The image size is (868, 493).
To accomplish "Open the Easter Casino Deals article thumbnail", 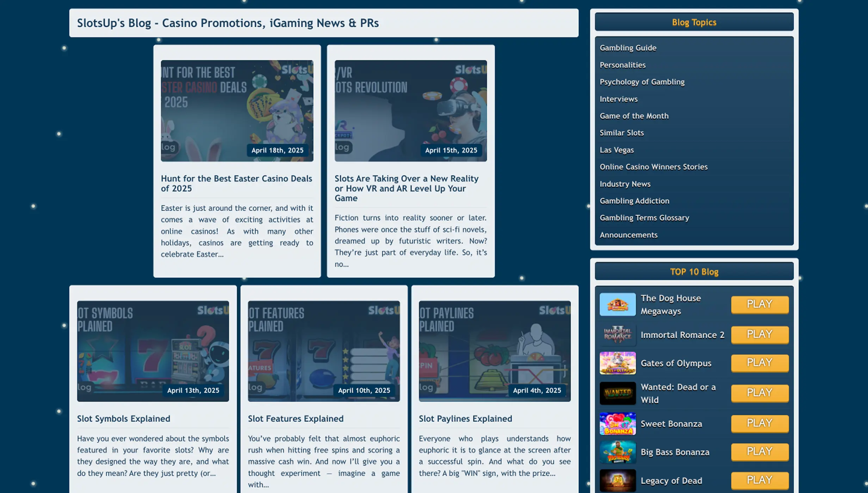I will (x=237, y=111).
